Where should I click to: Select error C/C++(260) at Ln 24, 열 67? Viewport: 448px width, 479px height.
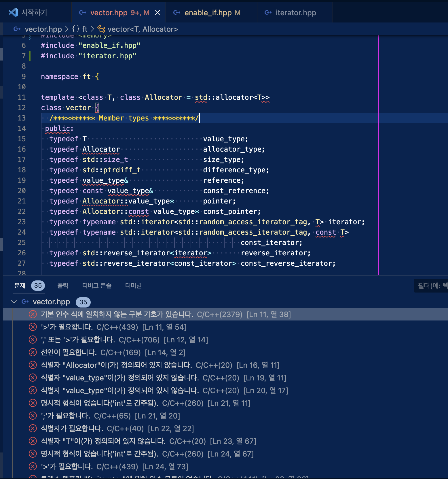[225, 454]
